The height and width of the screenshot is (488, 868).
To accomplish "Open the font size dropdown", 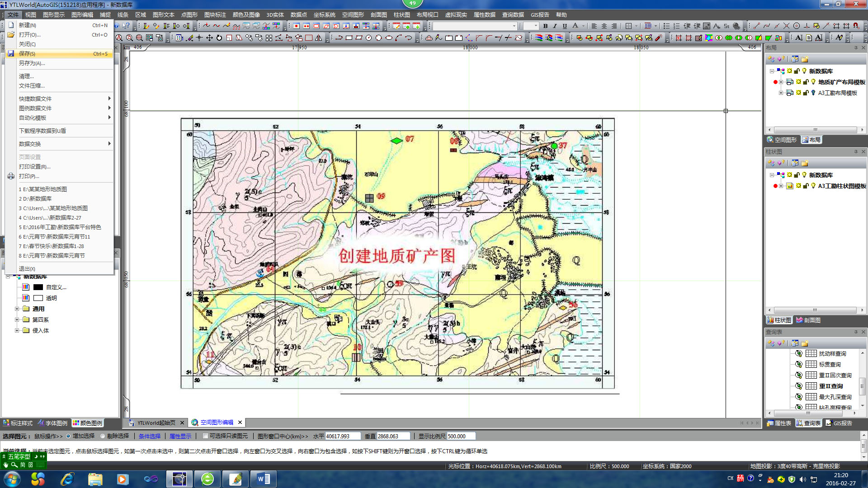I will click(x=536, y=26).
